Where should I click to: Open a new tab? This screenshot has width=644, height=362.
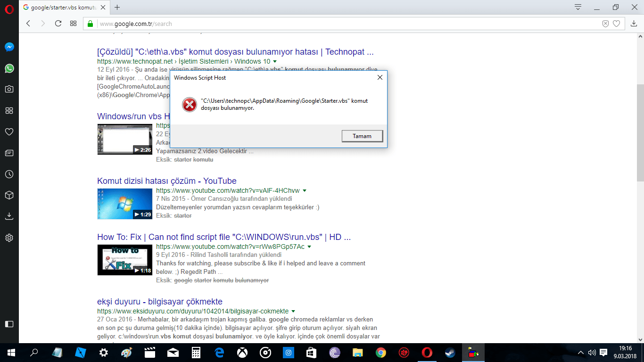pyautogui.click(x=117, y=8)
